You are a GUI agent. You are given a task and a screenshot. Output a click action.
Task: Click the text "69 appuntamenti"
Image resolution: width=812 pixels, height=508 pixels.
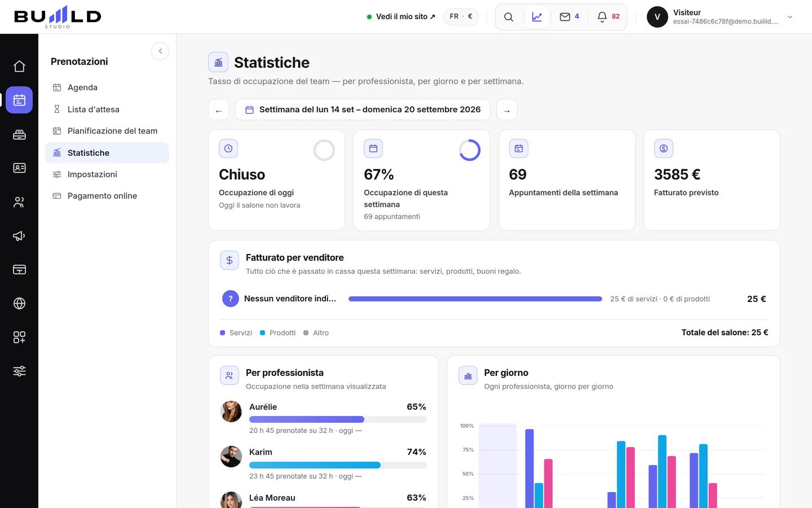point(392,217)
